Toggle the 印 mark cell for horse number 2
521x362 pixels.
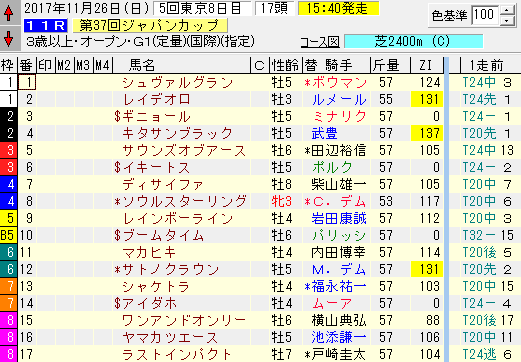(x=46, y=99)
